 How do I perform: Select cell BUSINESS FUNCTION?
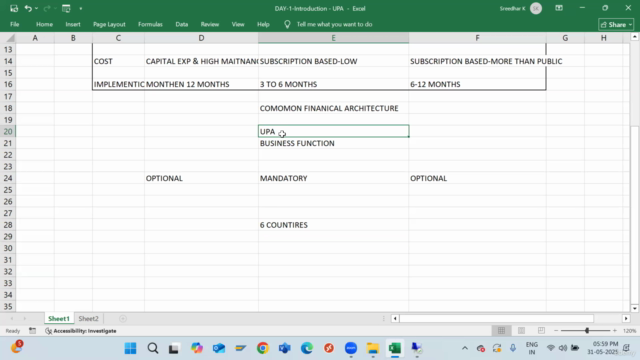tap(333, 143)
